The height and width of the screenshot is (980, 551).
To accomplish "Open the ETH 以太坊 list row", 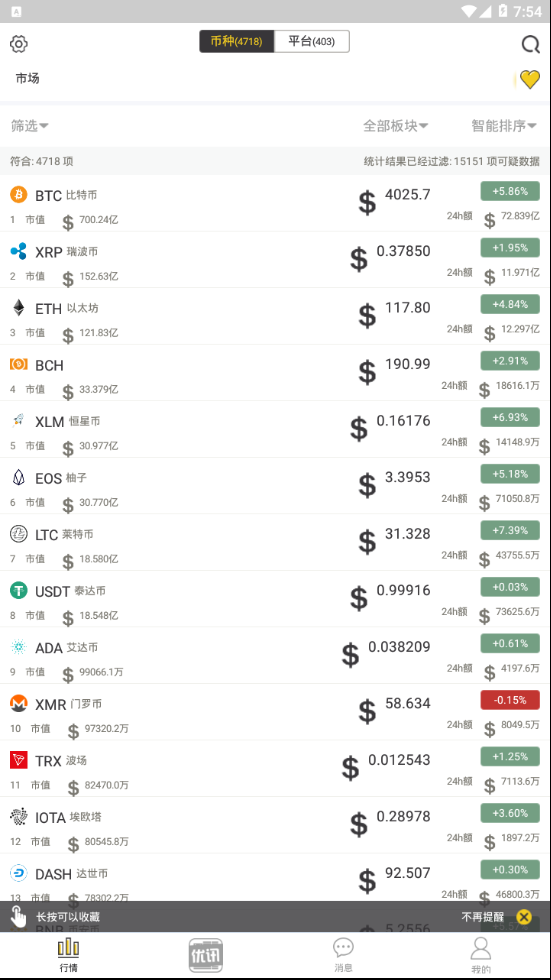I will (x=276, y=316).
